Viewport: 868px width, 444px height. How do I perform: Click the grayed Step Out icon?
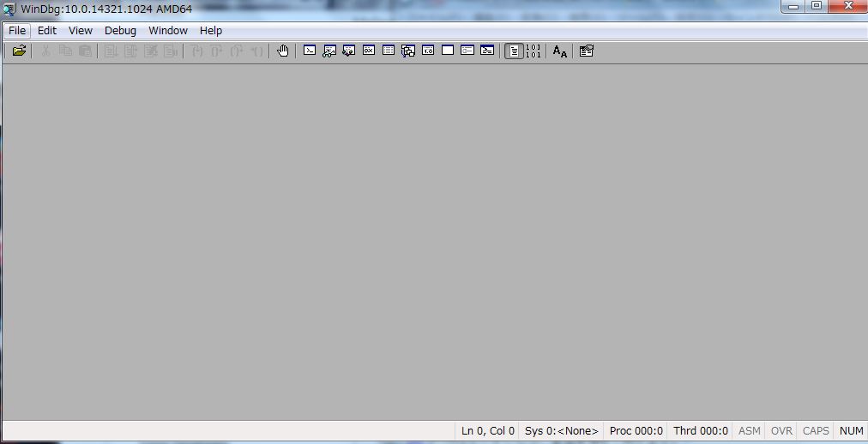[237, 51]
